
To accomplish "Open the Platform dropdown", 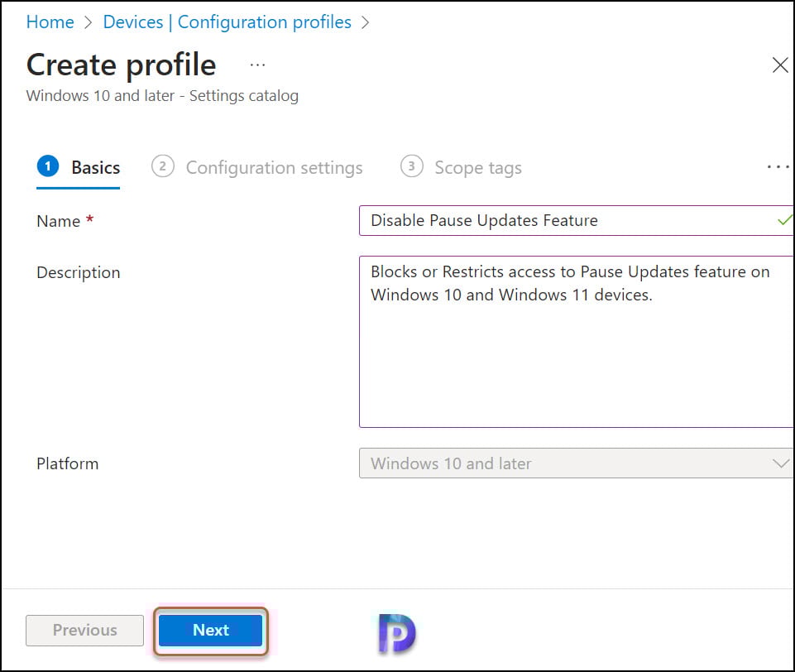I will [576, 463].
